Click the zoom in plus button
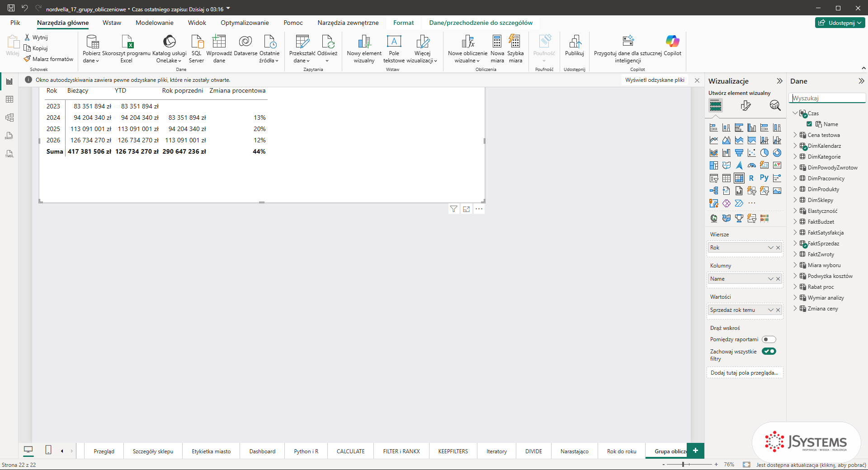 716,465
